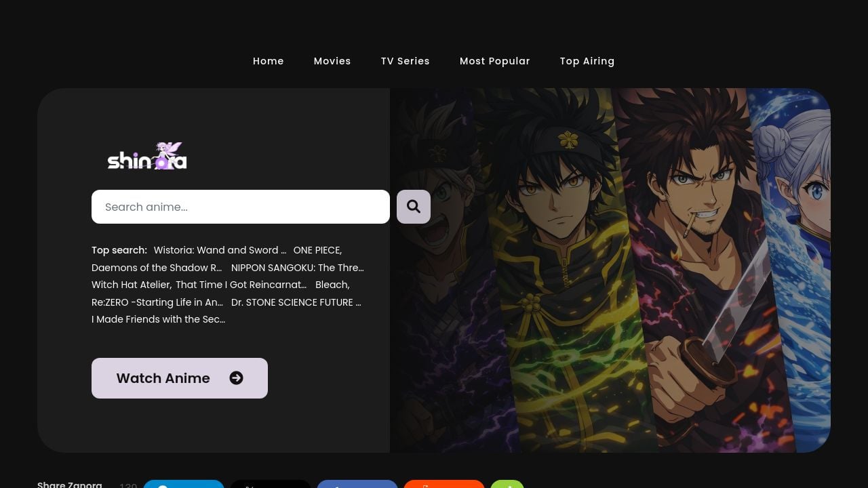The image size is (868, 488).
Task: Select Most Popular in navigation
Action: [495, 61]
